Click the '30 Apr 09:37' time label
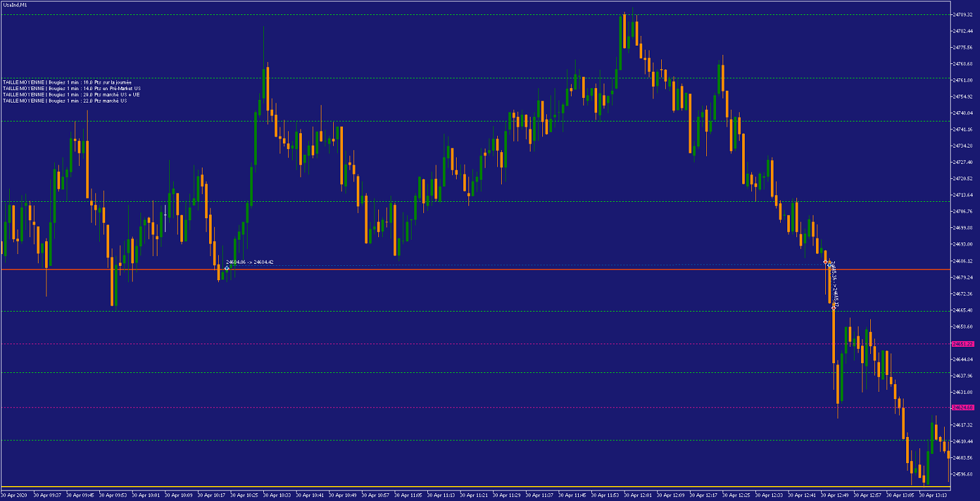 pos(48,494)
